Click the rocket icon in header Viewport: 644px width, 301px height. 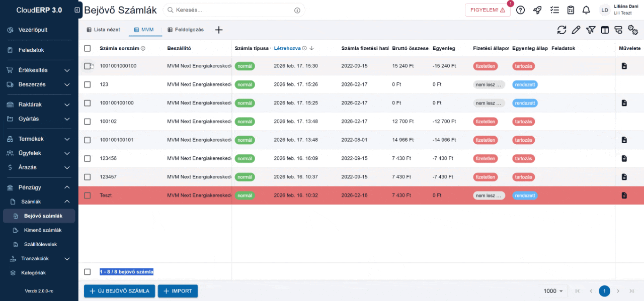click(537, 10)
